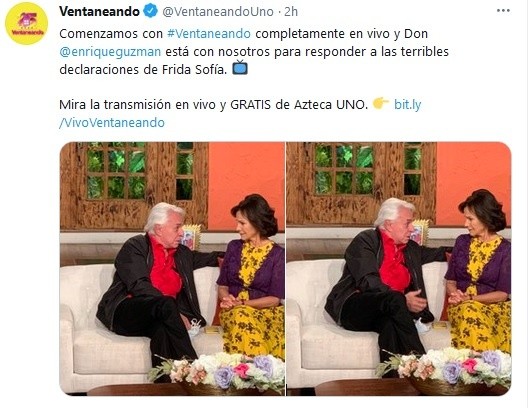Click the woman in the right photo
Viewport: 532px width, 408px height.
[478, 271]
